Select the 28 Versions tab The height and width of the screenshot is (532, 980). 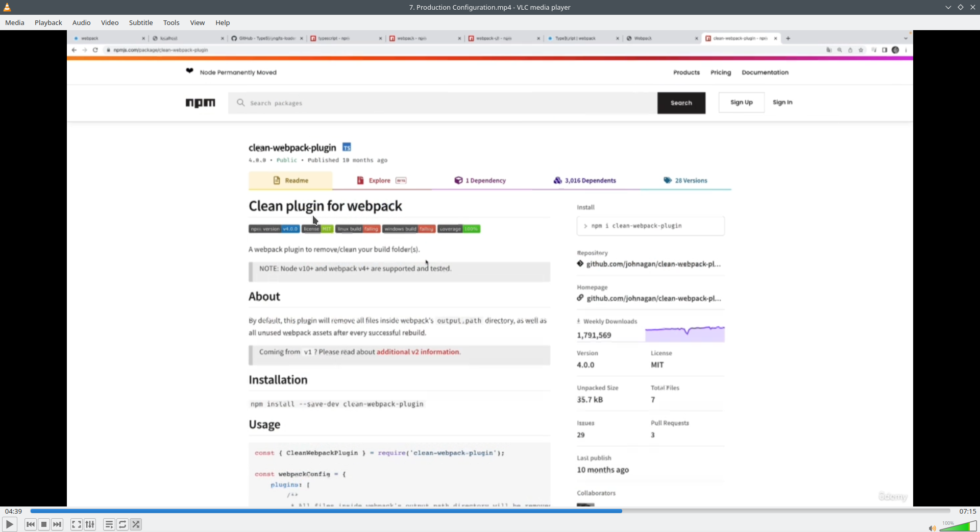685,180
